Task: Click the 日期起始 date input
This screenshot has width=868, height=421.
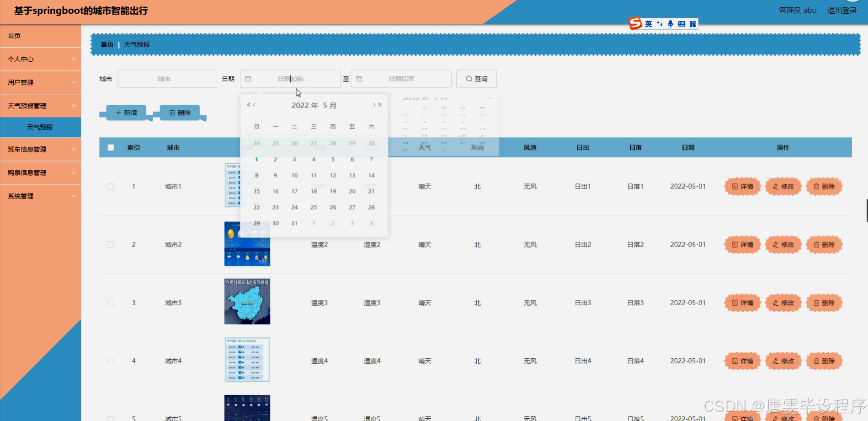Action: [x=290, y=79]
